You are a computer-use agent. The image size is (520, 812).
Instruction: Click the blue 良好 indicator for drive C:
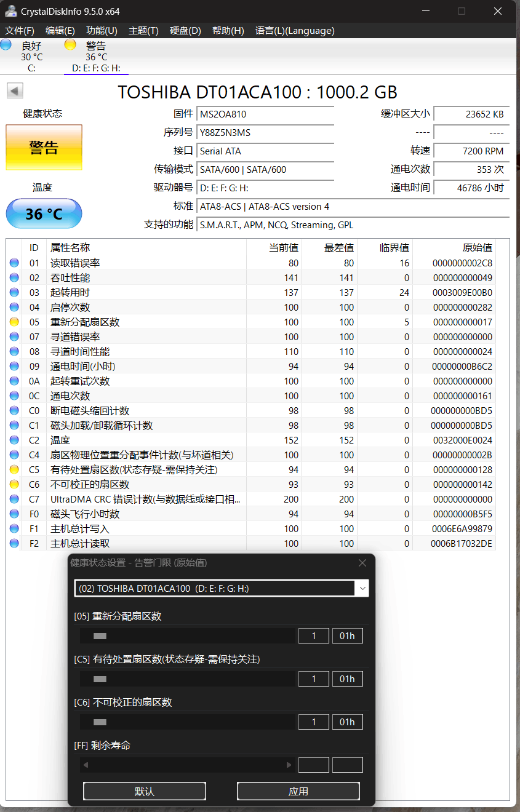pyautogui.click(x=6, y=44)
